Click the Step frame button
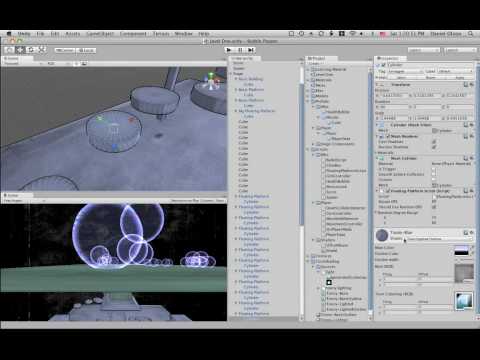This screenshot has width=480, height=360. [x=251, y=50]
